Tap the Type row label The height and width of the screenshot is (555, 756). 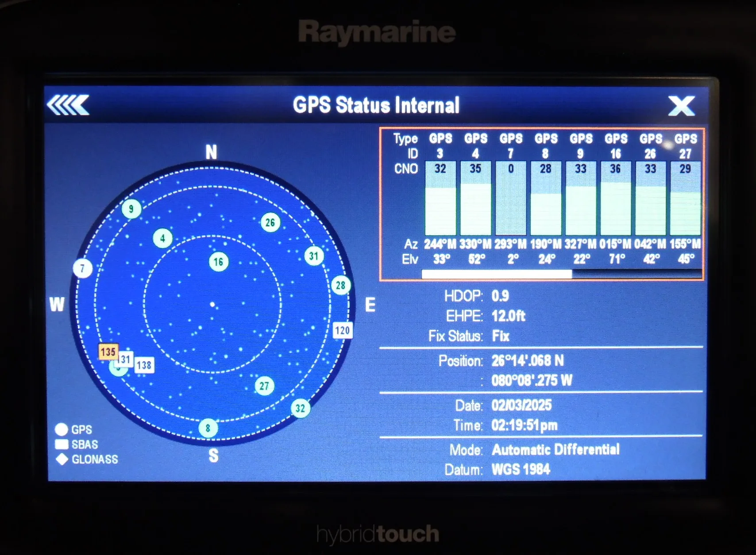[x=405, y=139]
